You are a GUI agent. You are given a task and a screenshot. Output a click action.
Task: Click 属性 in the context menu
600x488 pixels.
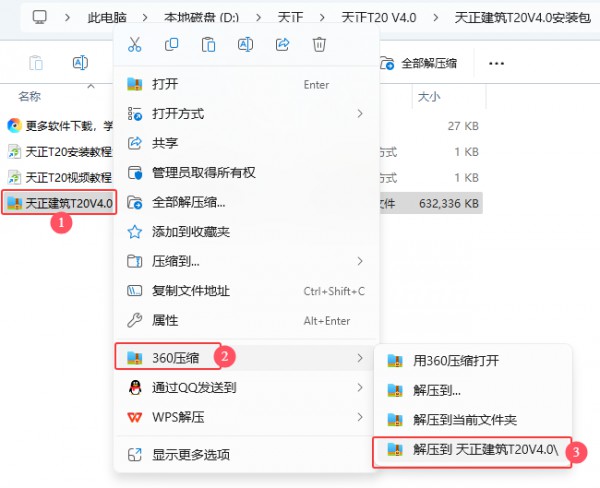[165, 320]
